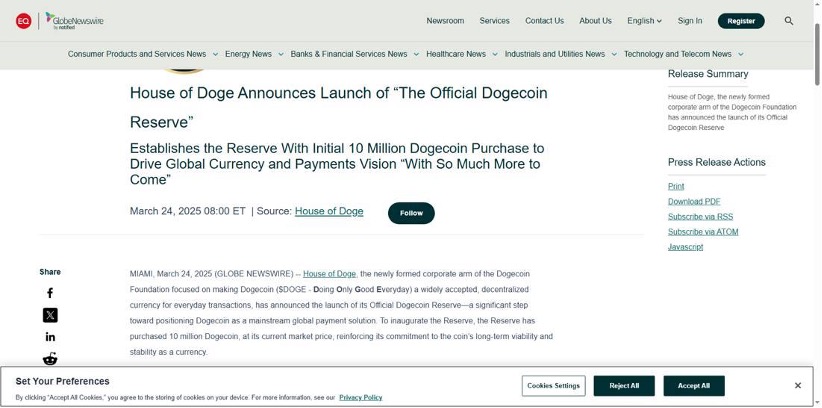Expand Consumer Products and Services News chevron

coord(215,54)
